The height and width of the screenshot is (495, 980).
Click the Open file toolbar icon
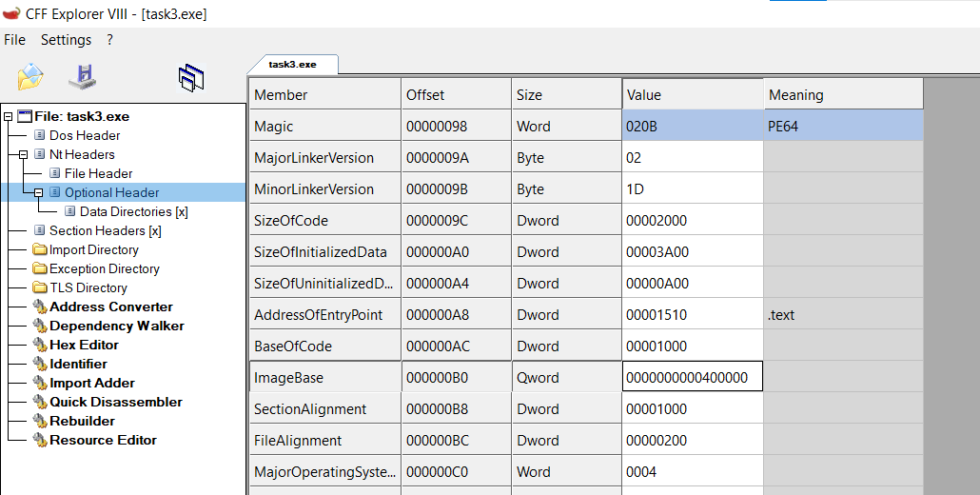30,76
